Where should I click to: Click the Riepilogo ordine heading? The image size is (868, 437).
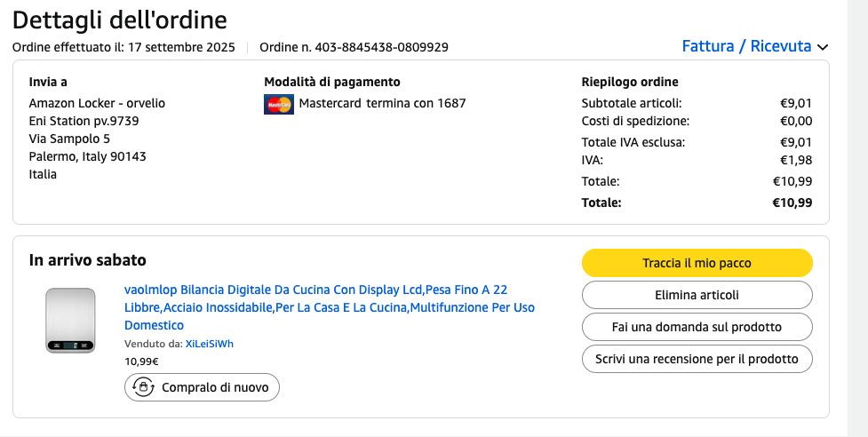click(629, 82)
